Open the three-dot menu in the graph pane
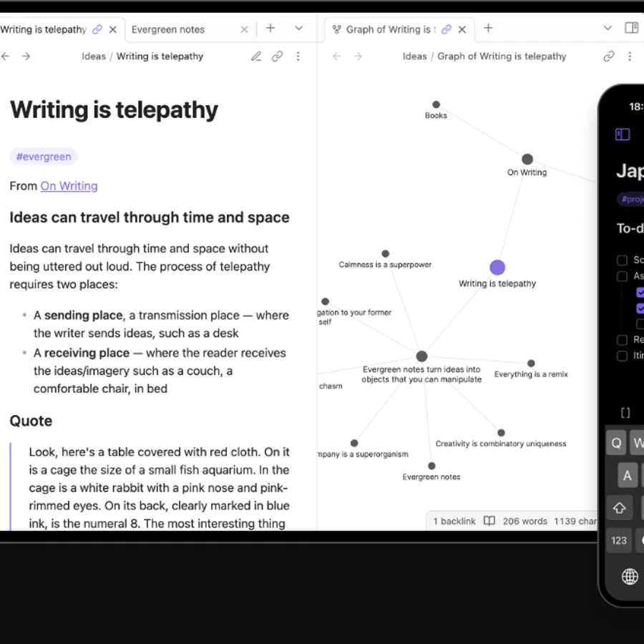644x644 pixels. 630,56
